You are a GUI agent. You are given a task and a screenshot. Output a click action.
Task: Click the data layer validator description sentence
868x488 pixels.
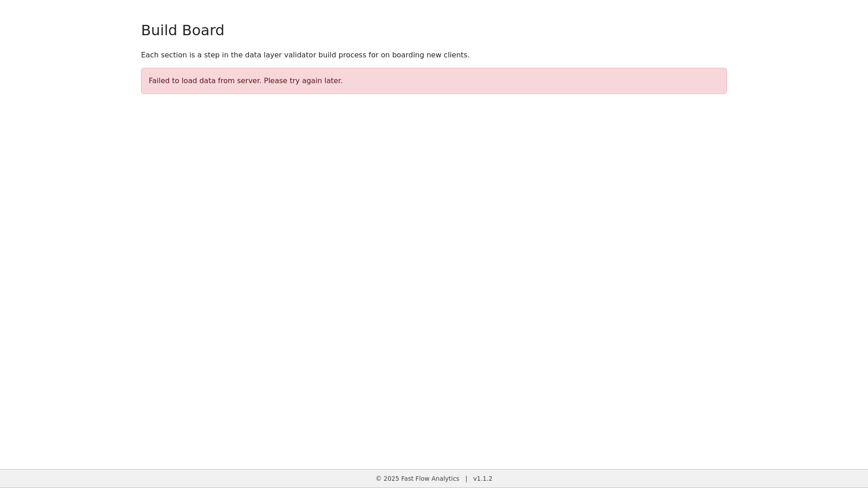(305, 55)
